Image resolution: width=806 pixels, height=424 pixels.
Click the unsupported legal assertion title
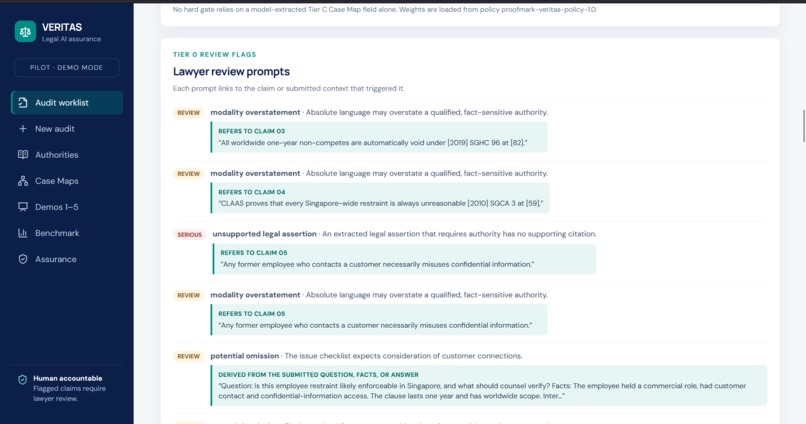(264, 234)
